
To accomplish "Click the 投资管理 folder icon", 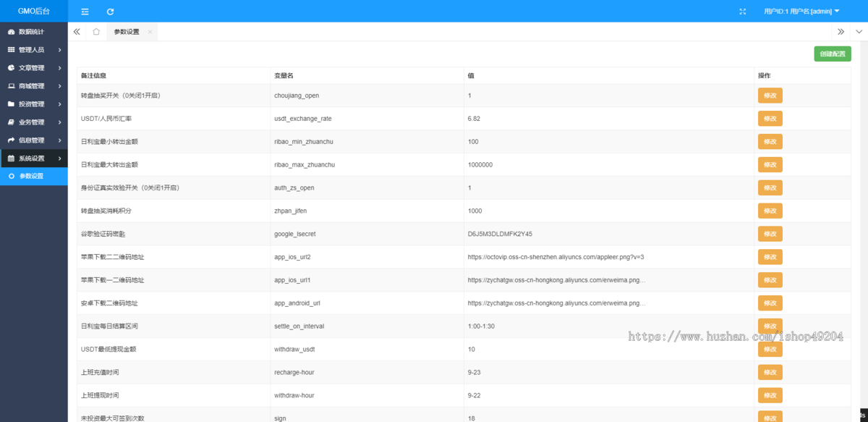I will point(11,104).
